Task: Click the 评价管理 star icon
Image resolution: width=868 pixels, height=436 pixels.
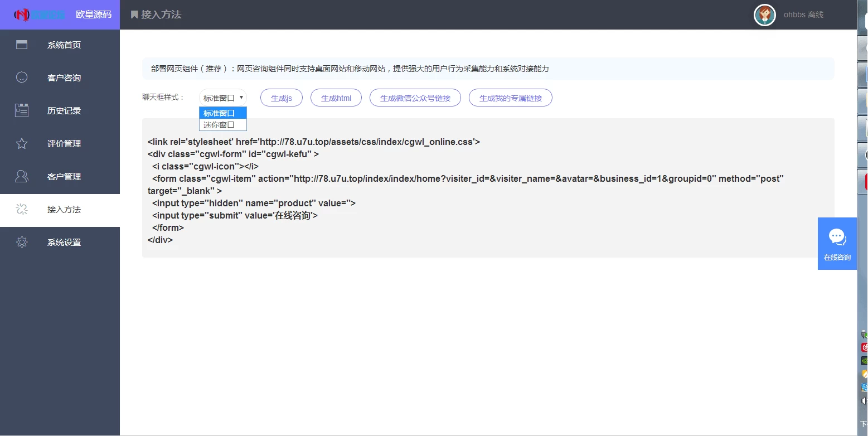Action: coord(22,143)
